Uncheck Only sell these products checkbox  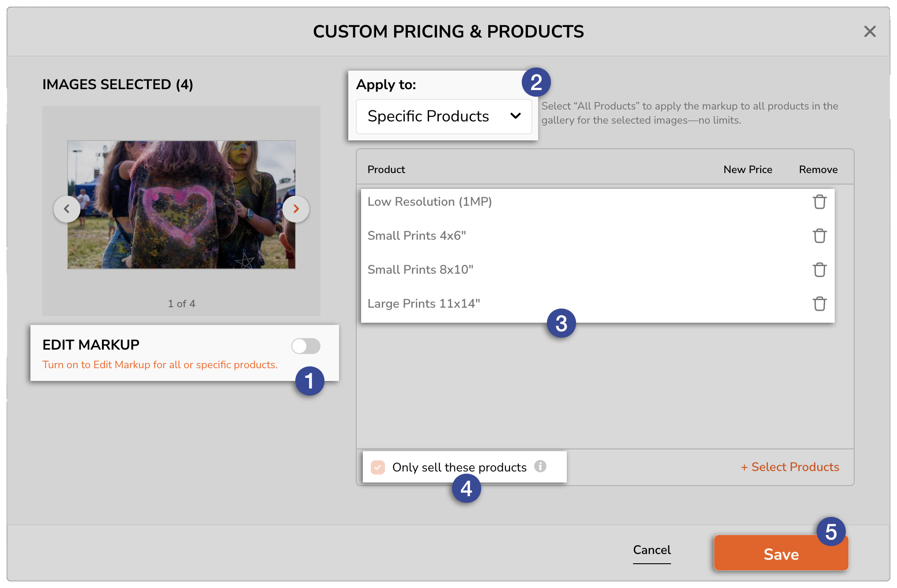[378, 467]
